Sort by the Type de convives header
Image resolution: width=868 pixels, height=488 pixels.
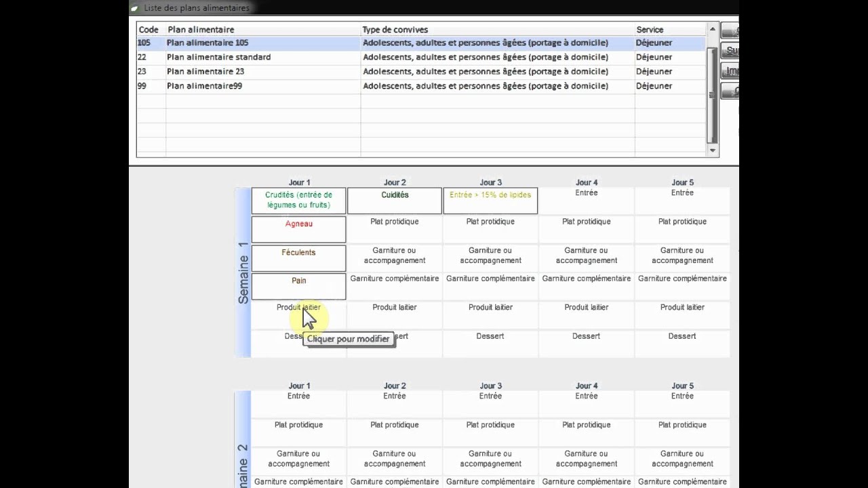(498, 29)
